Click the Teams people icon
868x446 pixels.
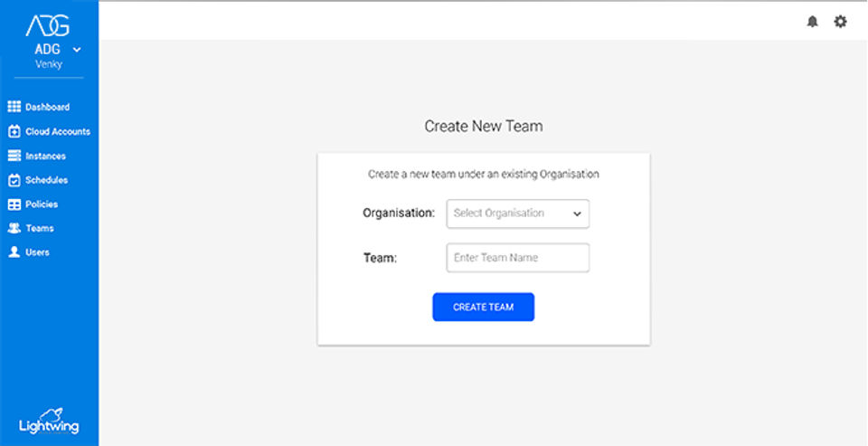pos(14,228)
